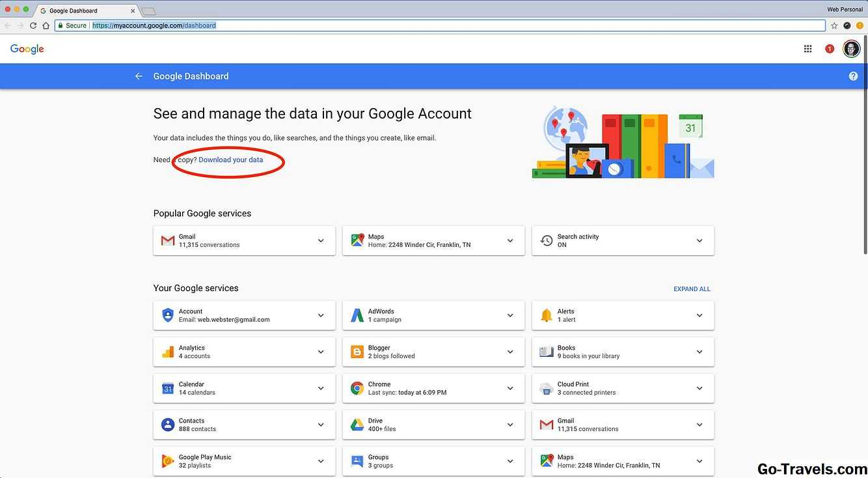Viewport: 868px width, 478px height.
Task: Click EXPAND ALL for Google services
Action: pyautogui.click(x=692, y=289)
